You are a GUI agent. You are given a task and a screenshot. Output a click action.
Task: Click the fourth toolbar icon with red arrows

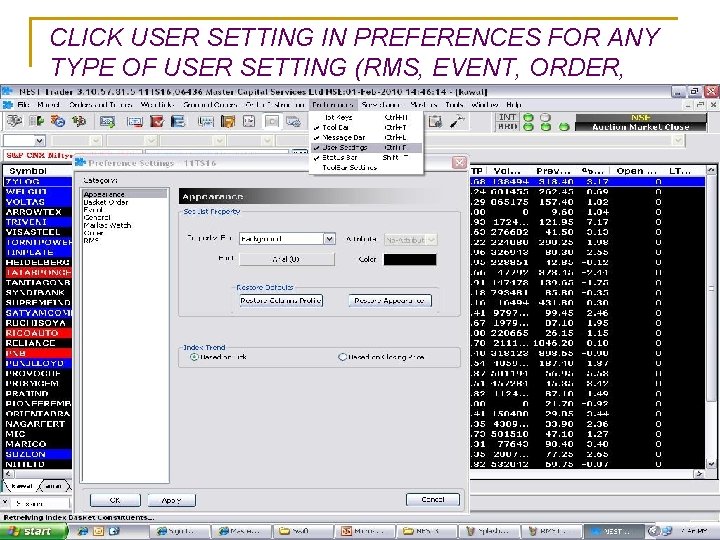[x=79, y=121]
